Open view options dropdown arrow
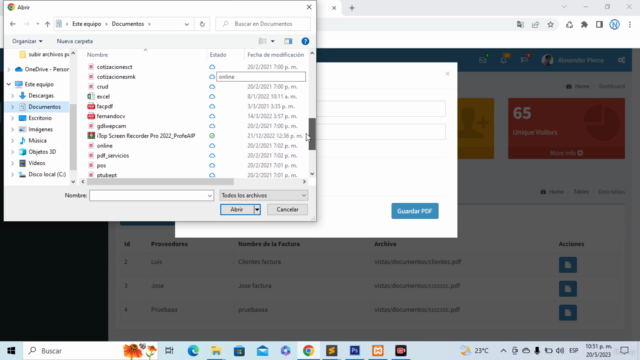The image size is (640, 360). tap(273, 41)
